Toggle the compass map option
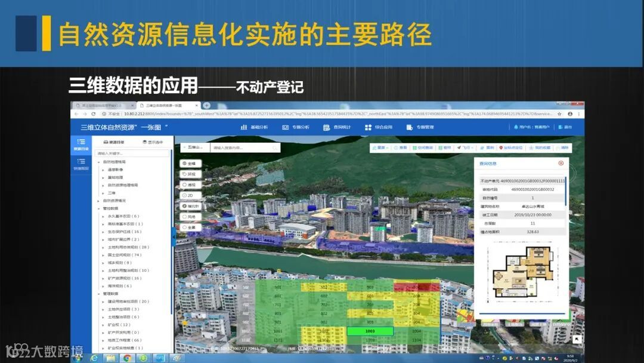Image resolution: width=644 pixels, height=363 pixels. (191, 206)
